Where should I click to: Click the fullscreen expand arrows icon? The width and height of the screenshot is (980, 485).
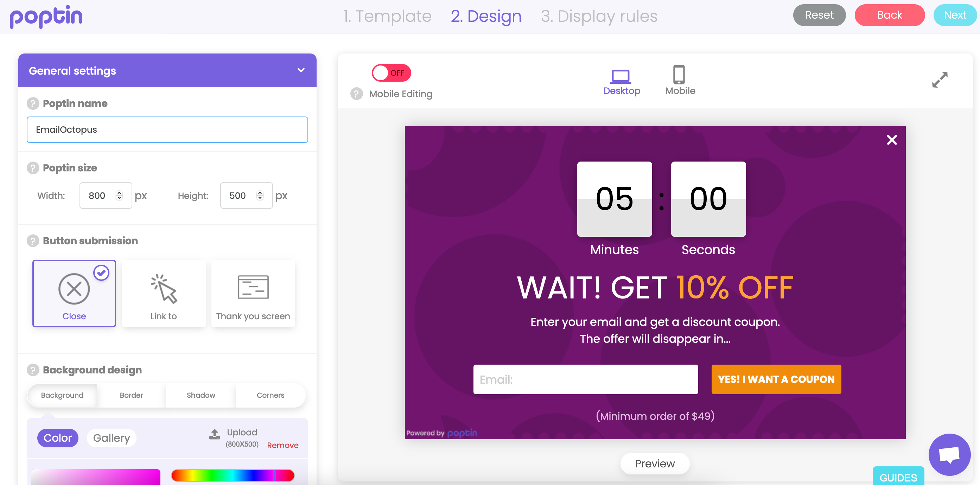point(940,80)
